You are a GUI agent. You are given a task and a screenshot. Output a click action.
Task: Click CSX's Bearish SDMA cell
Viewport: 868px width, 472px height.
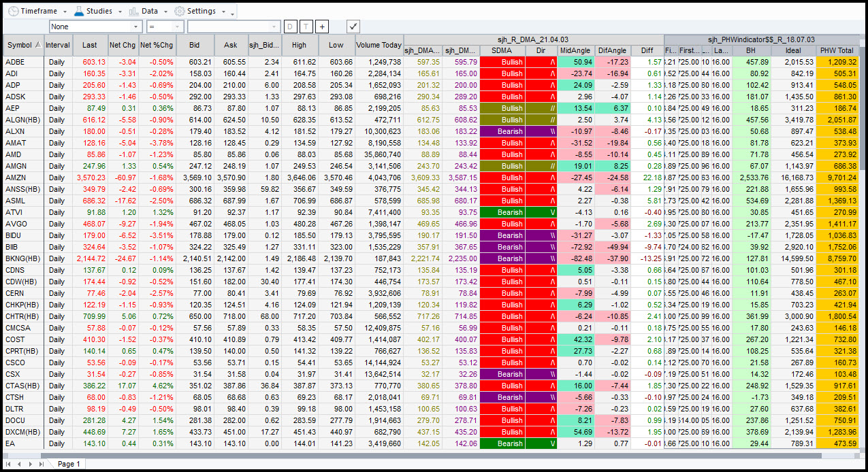tap(502, 374)
